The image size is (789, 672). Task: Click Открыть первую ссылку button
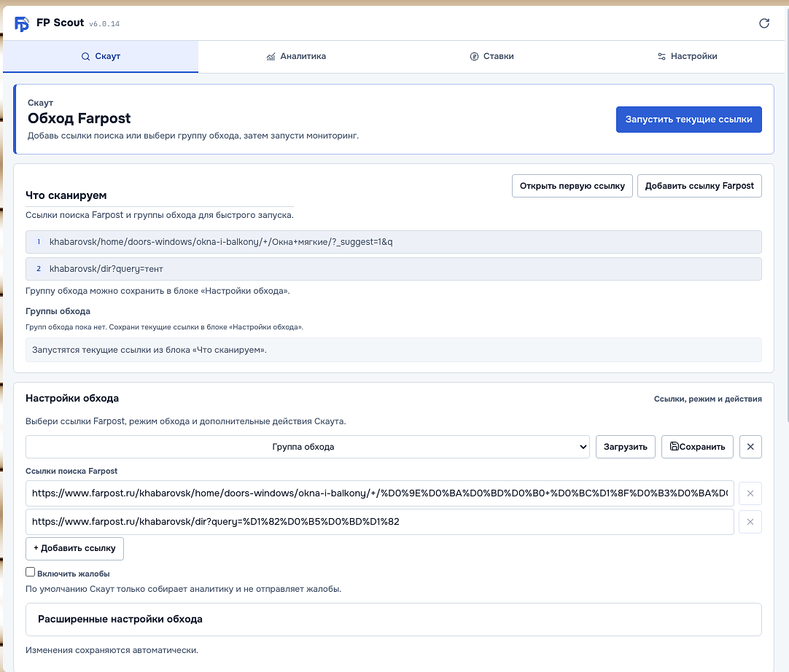point(572,186)
